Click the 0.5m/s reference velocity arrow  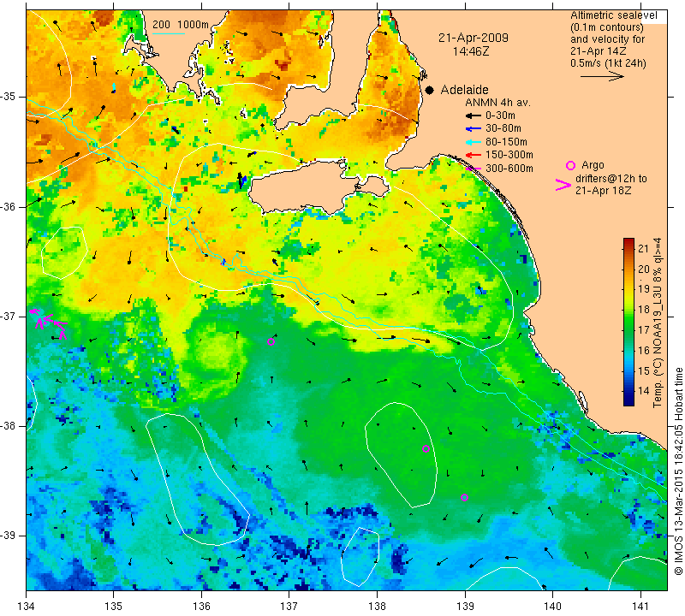coord(602,76)
